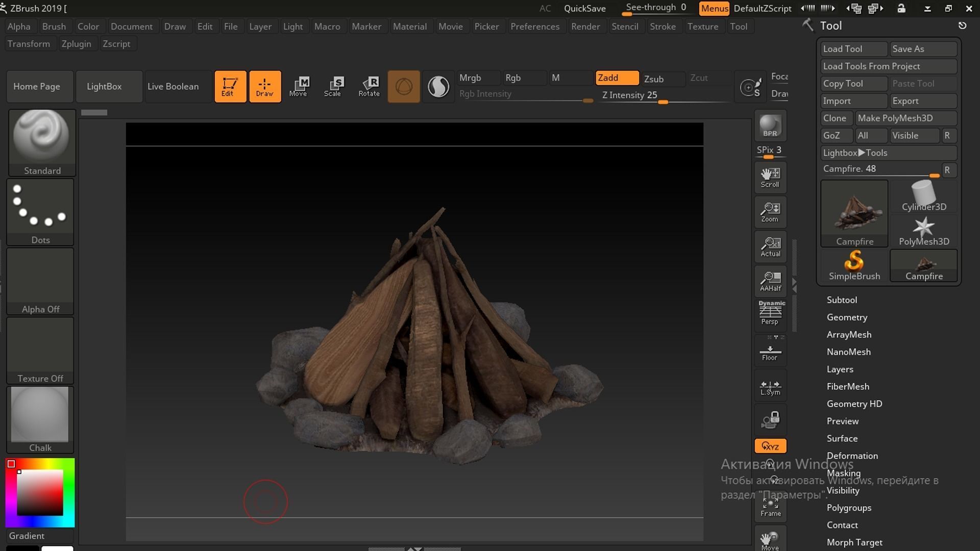This screenshot has height=551, width=980.
Task: Click the camera lock icon
Action: tap(770, 420)
